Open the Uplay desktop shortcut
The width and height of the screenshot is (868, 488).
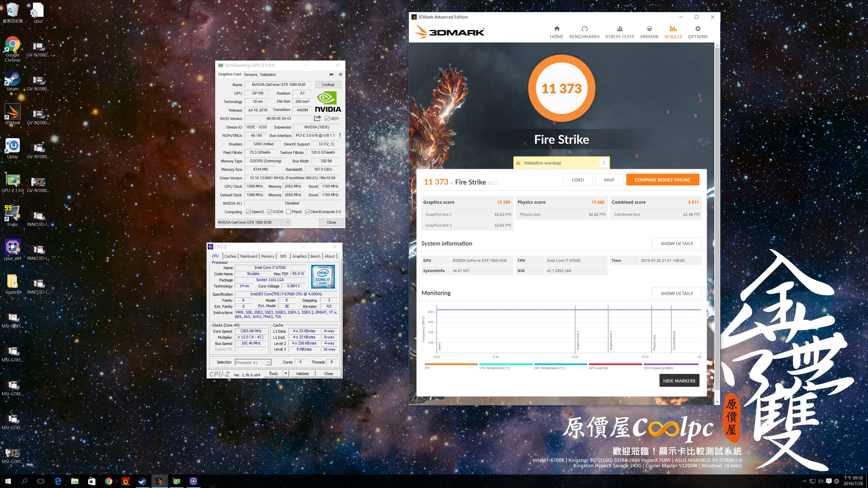(12, 148)
